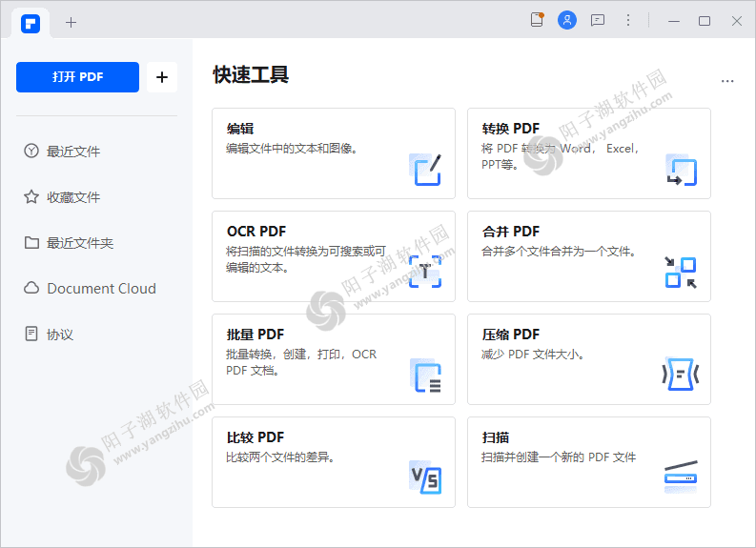Click the text 减少 PDF 文件大小。
This screenshot has width=756, height=548.
click(533, 355)
